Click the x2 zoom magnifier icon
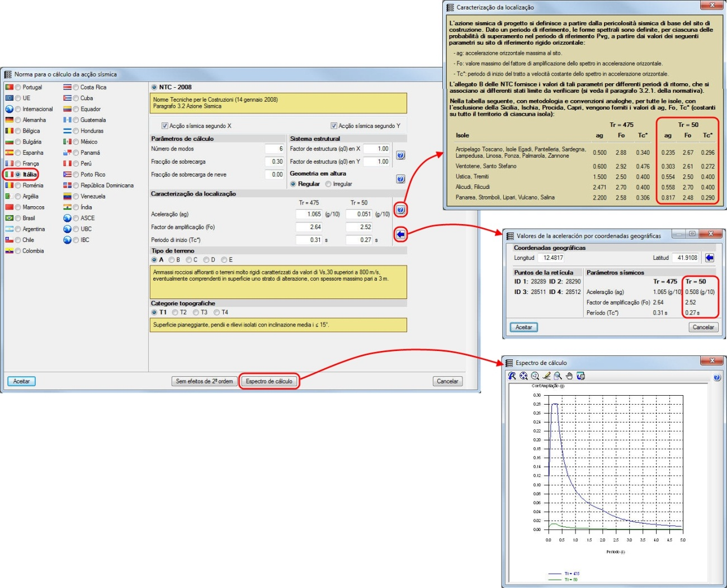Image resolution: width=727 pixels, height=588 pixels. pos(535,376)
